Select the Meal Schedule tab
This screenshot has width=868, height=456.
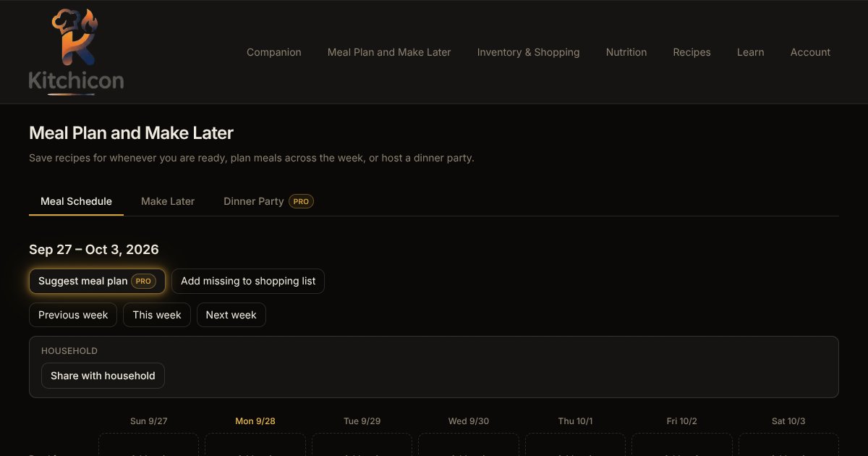coord(76,201)
